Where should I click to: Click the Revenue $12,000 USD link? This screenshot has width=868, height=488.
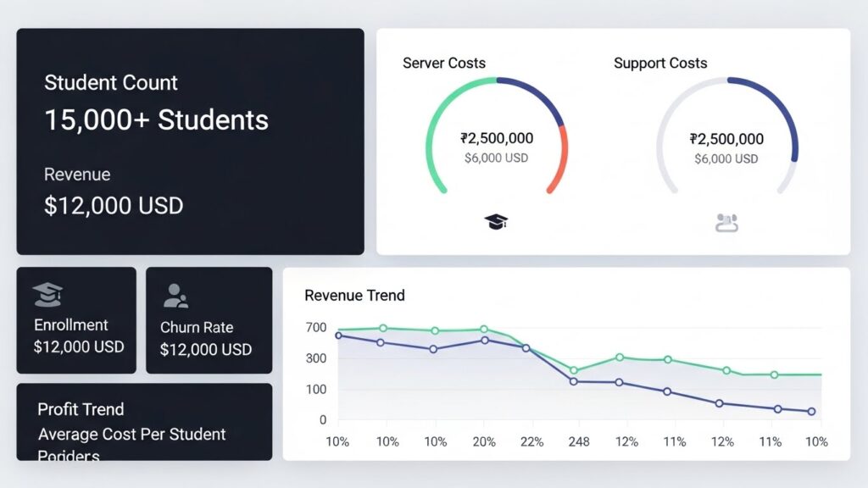click(x=114, y=205)
